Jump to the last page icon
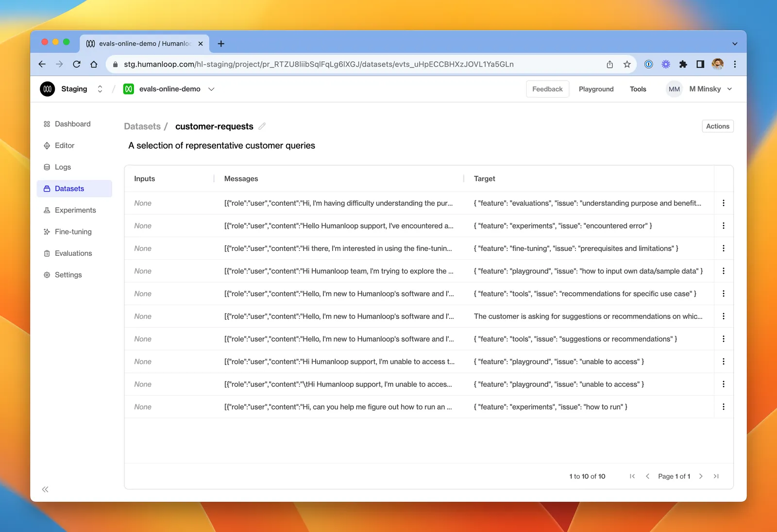This screenshot has height=532, width=777. pyautogui.click(x=716, y=476)
